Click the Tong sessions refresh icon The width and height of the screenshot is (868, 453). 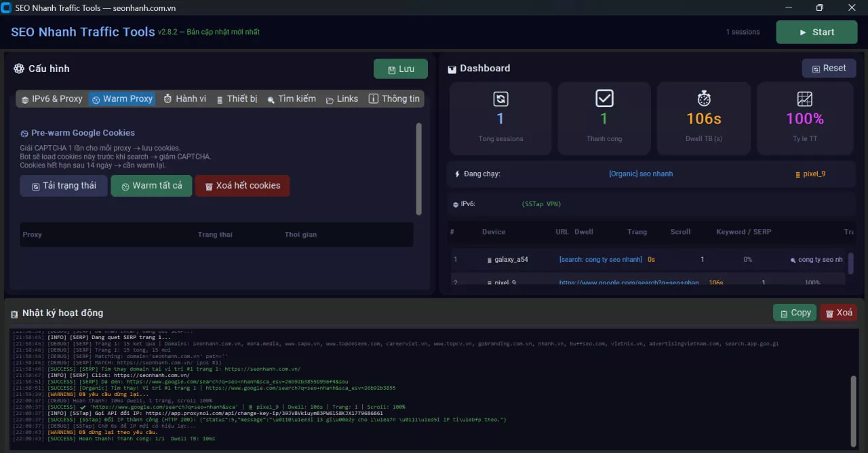pos(500,99)
